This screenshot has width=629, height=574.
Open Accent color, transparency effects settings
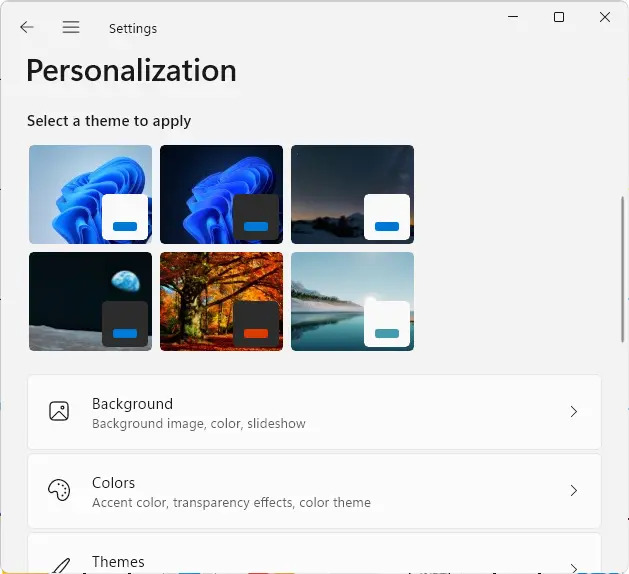point(314,491)
